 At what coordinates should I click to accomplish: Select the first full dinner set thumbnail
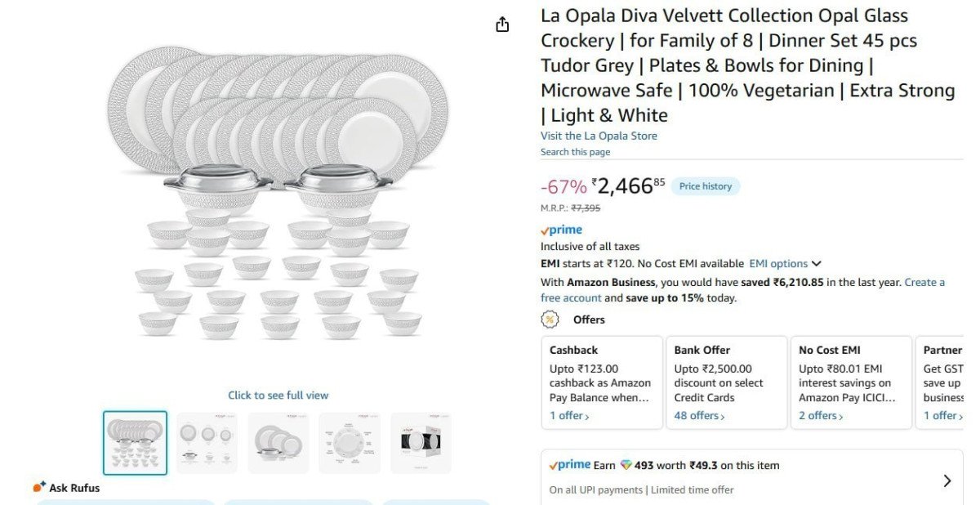[135, 442]
